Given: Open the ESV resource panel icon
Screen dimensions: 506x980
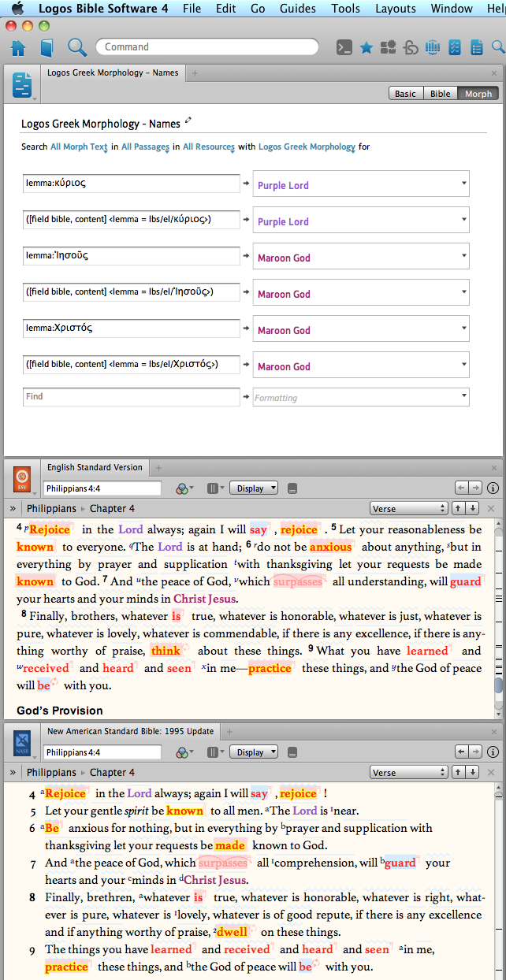Looking at the screenshot, I should click(x=22, y=479).
